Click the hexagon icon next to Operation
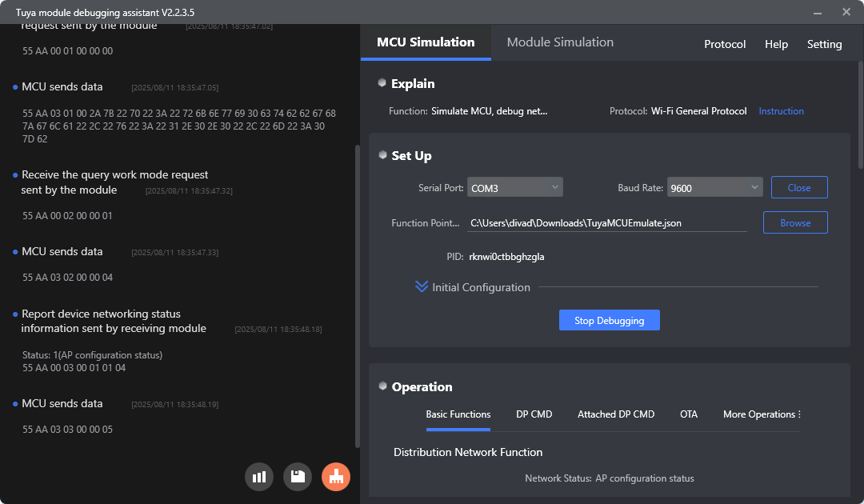Screen dimensions: 864x504 click(382, 386)
